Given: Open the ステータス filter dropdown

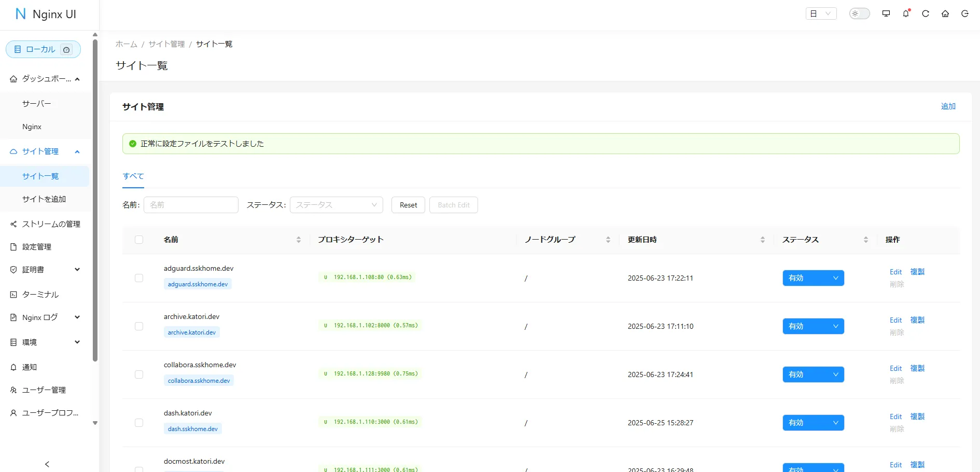Looking at the screenshot, I should 337,205.
